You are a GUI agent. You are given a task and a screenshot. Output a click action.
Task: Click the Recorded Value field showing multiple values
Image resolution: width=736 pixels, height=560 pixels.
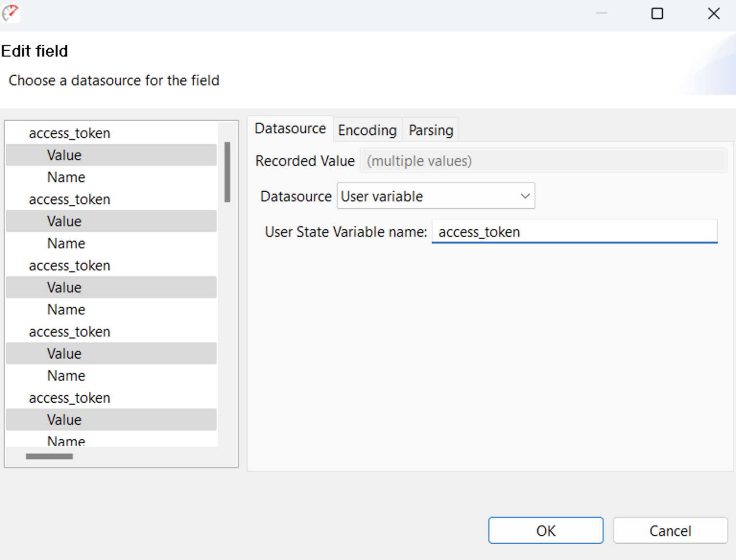[x=544, y=161]
